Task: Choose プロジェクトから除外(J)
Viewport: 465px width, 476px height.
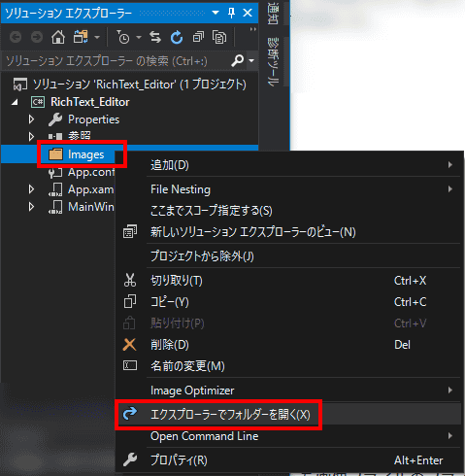Action: [x=289, y=256]
